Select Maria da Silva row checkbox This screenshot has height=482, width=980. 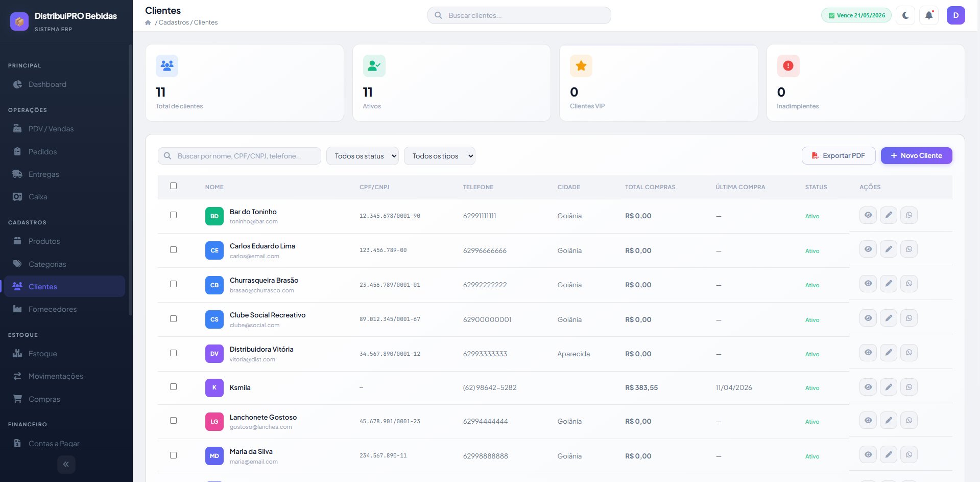point(174,455)
